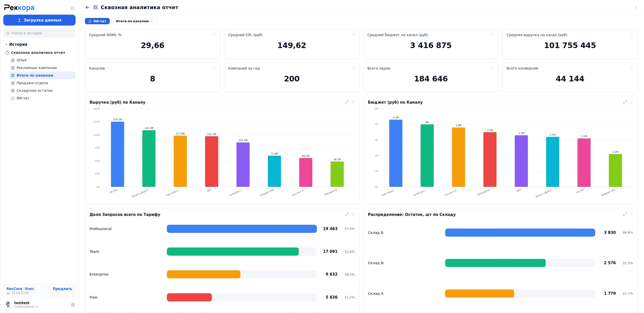The height and width of the screenshot is (313, 644).
Task: Expand the Остаток по Складу chart
Action: pyautogui.click(x=625, y=214)
